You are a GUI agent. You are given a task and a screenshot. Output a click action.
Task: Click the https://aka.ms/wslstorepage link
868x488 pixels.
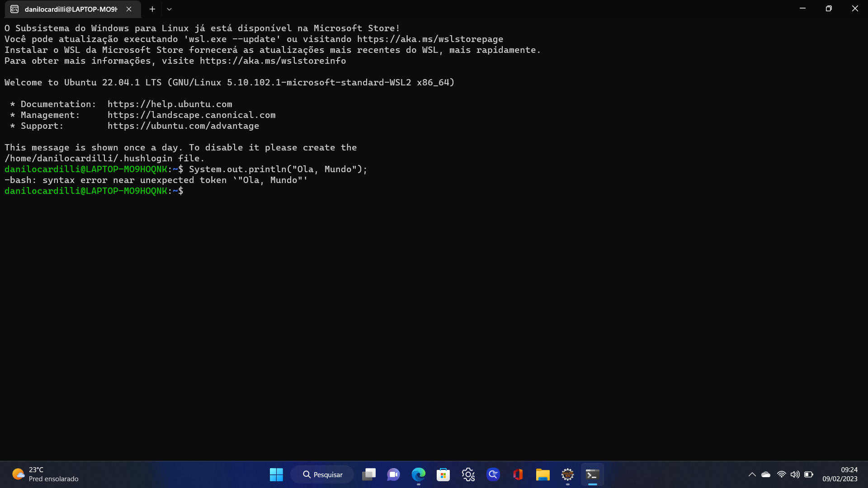click(430, 39)
